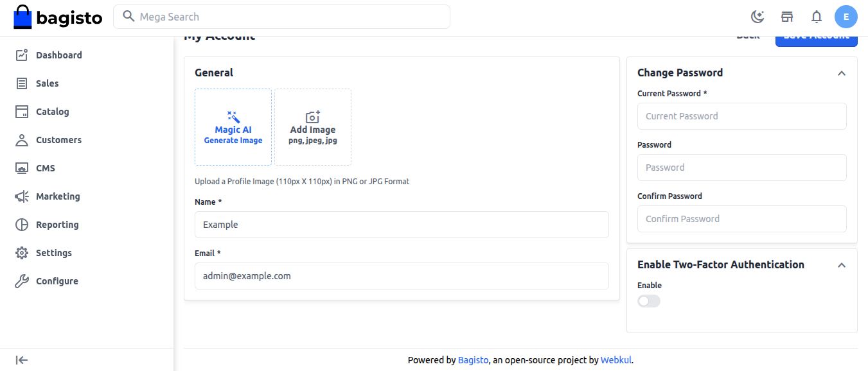Open the storefront shop icon

(787, 17)
